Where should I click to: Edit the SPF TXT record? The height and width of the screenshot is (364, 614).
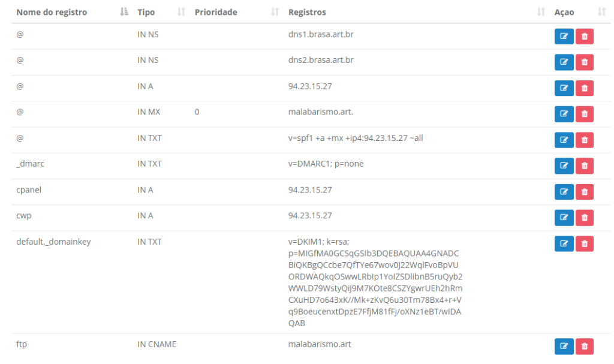click(564, 140)
